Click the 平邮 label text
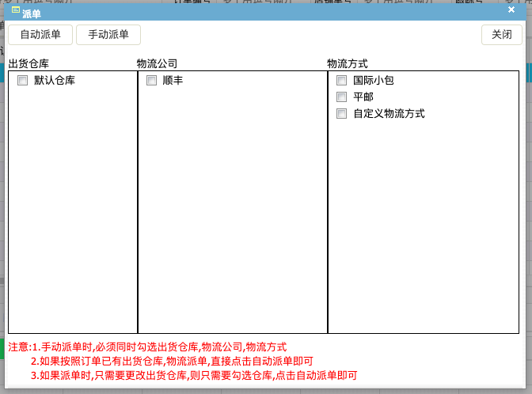The width and height of the screenshot is (532, 394). (x=363, y=97)
